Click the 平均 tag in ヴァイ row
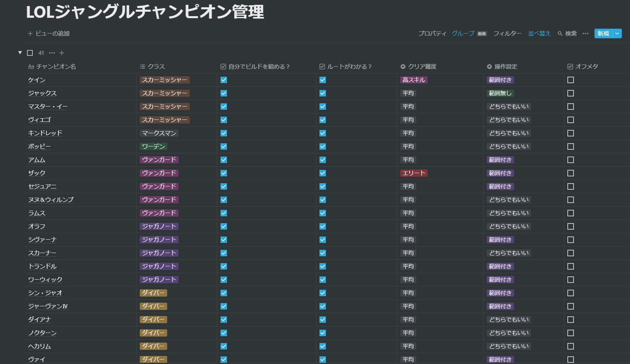This screenshot has width=630, height=364. click(408, 360)
